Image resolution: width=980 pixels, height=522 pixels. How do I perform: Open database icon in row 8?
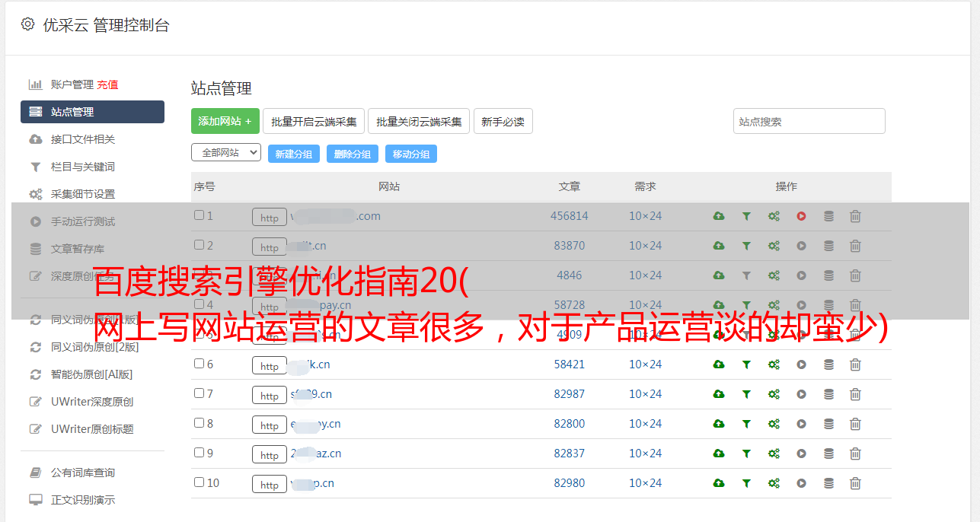click(828, 424)
